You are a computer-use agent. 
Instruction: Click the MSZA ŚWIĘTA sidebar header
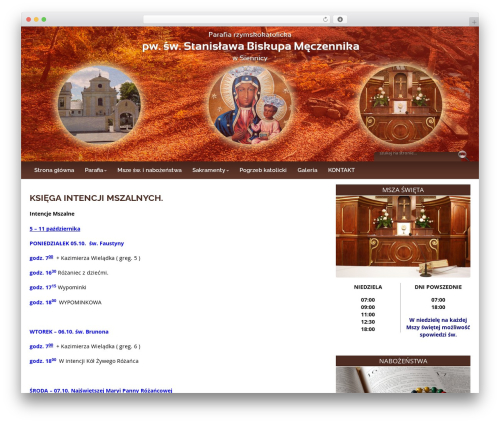pyautogui.click(x=403, y=190)
